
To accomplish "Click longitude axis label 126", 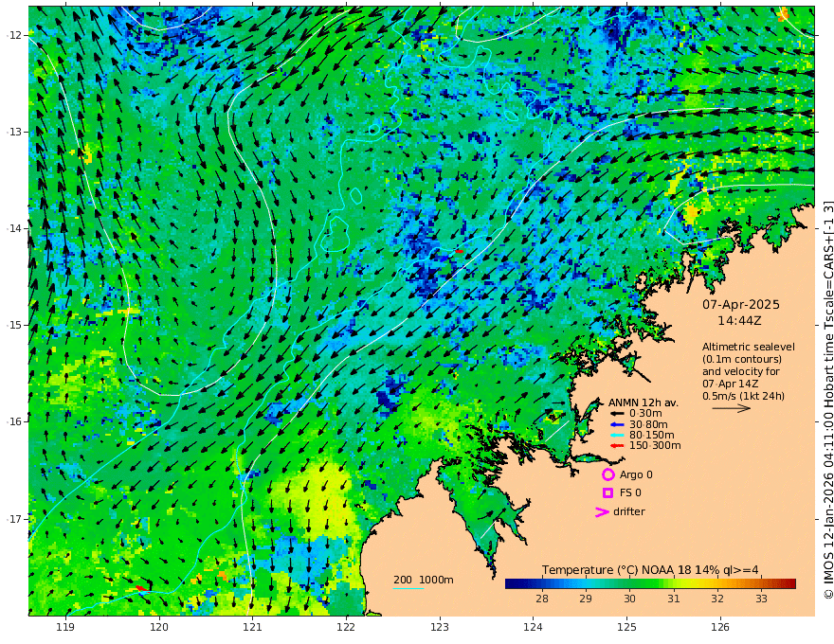I will click(720, 628).
